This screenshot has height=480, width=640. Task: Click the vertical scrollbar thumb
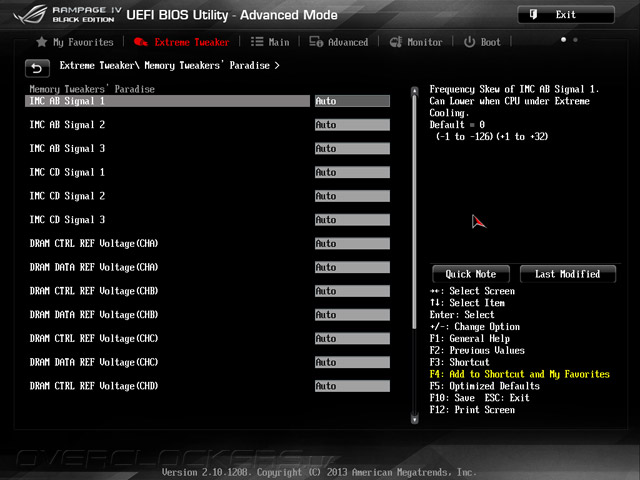[x=415, y=212]
